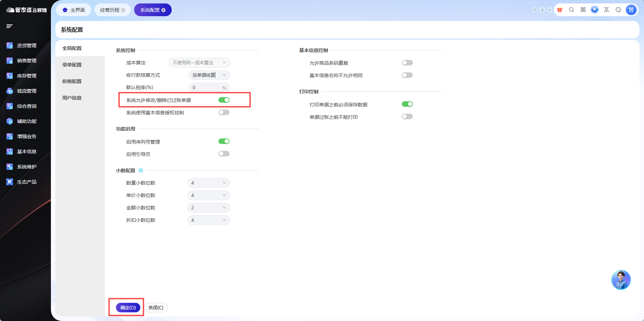Disable the 启用序列号管理 switch
Viewport: 644px width, 321px height.
(224, 141)
